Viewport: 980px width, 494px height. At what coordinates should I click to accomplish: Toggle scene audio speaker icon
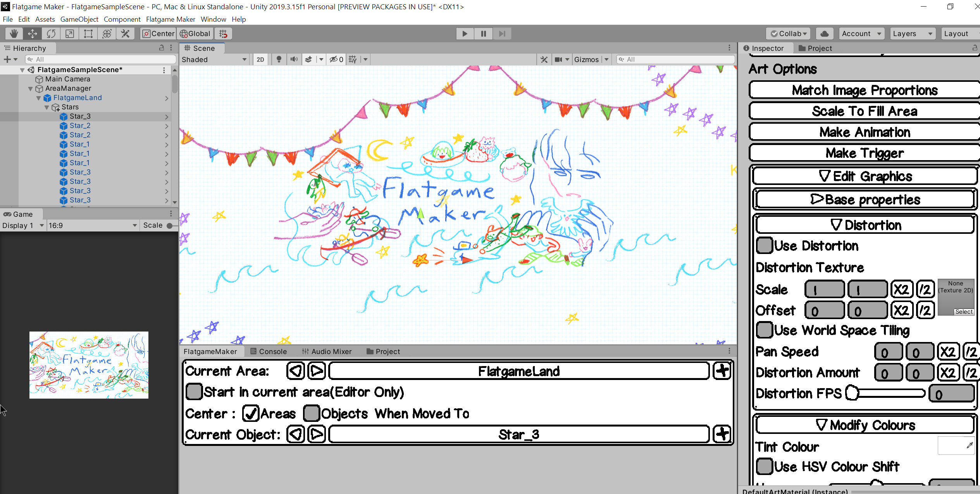[294, 59]
